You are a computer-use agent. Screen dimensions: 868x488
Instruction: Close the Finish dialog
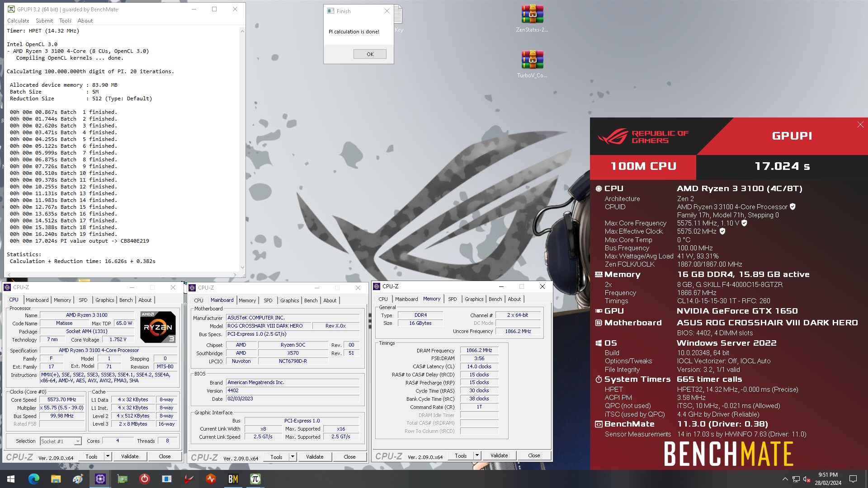(387, 11)
